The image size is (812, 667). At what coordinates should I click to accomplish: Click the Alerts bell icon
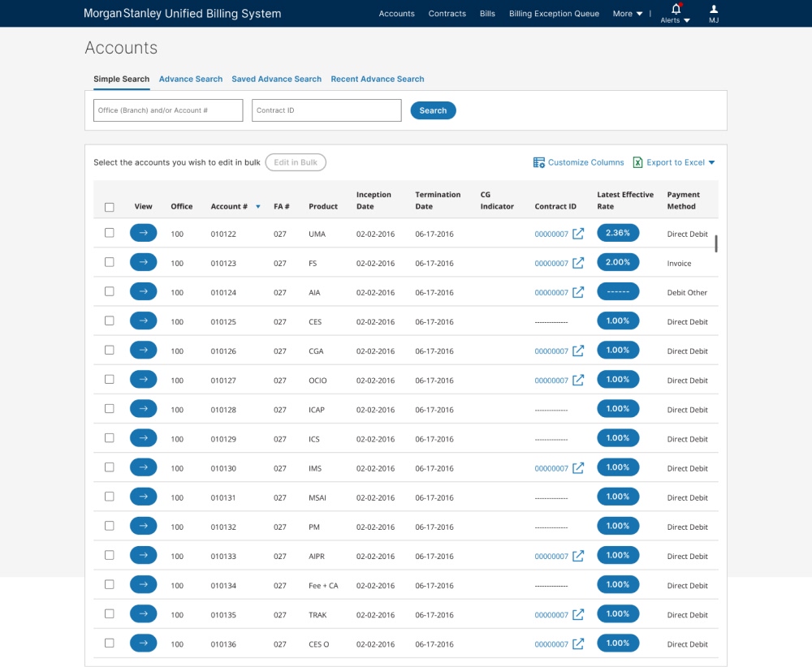[675, 9]
